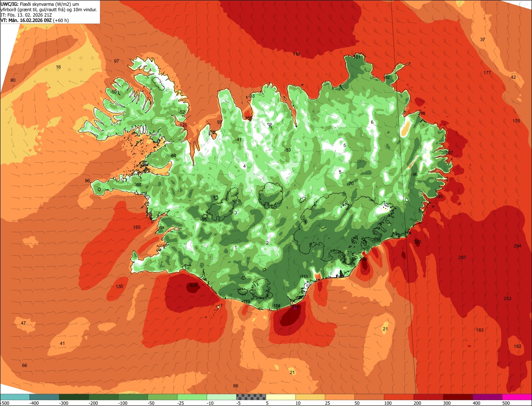The height and width of the screenshot is (406, 532).
Task: Click the magenta legend swatch above 500
Action: (517, 397)
